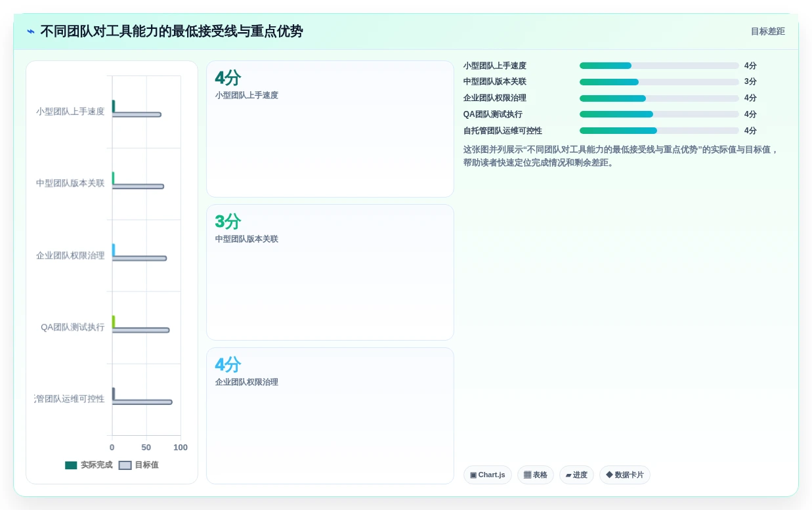Viewport: 812px width, 510px height.
Task: Click the 小型团队上手速度 progress bar
Action: point(659,66)
